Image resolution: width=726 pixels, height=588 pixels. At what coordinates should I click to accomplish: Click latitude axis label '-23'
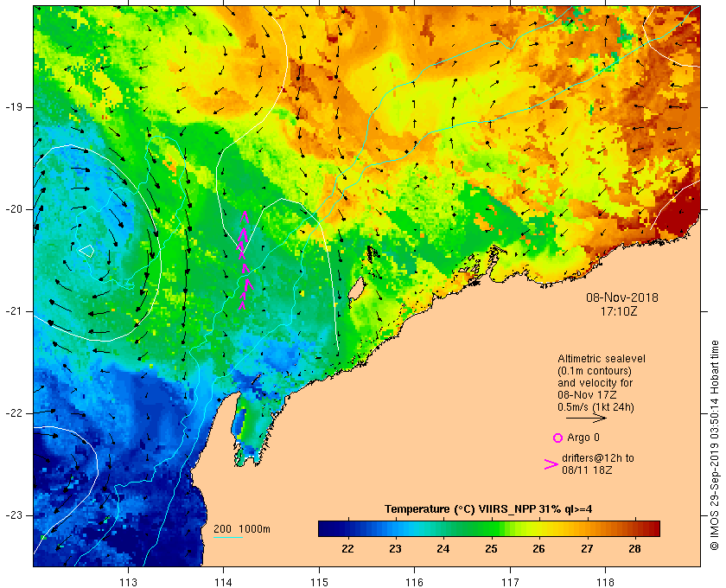pos(14,515)
